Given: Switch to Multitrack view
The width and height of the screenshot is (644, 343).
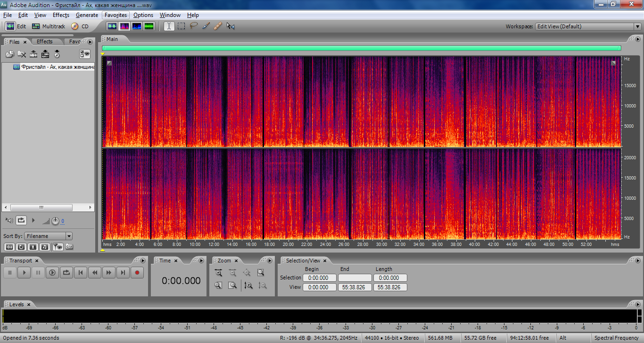Looking at the screenshot, I should click(49, 26).
